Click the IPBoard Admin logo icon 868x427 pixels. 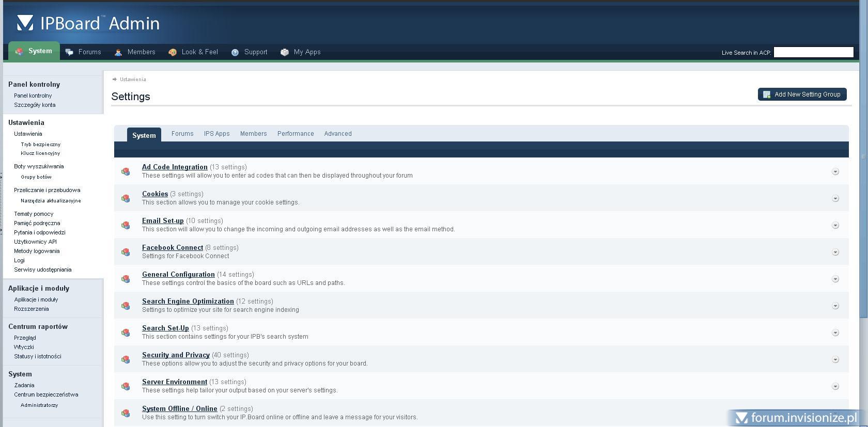click(25, 23)
